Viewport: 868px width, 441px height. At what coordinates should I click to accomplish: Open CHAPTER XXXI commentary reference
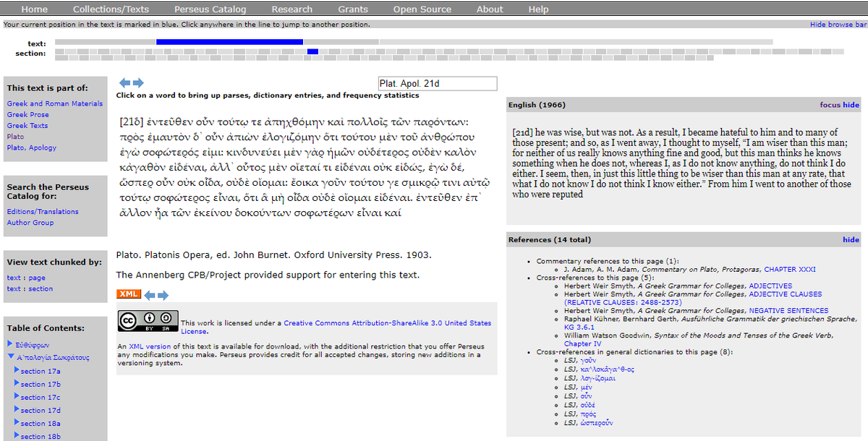[x=790, y=269]
